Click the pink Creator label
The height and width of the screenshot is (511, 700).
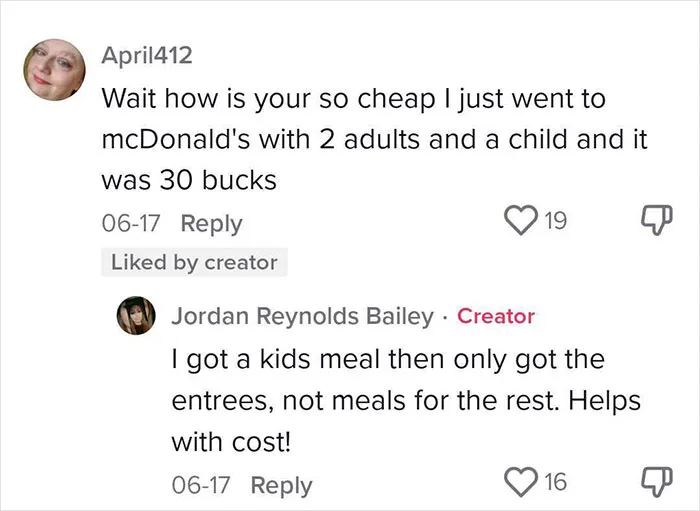click(x=496, y=316)
